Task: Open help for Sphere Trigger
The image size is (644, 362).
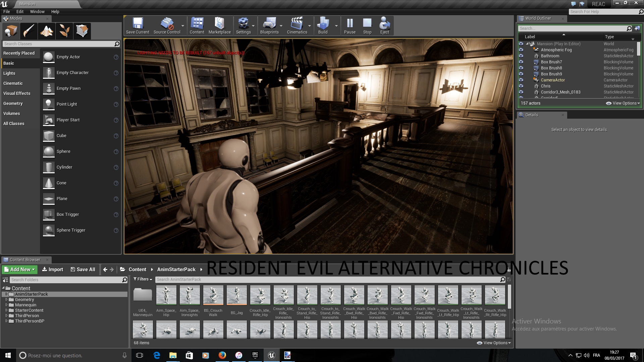Action: coord(116,230)
